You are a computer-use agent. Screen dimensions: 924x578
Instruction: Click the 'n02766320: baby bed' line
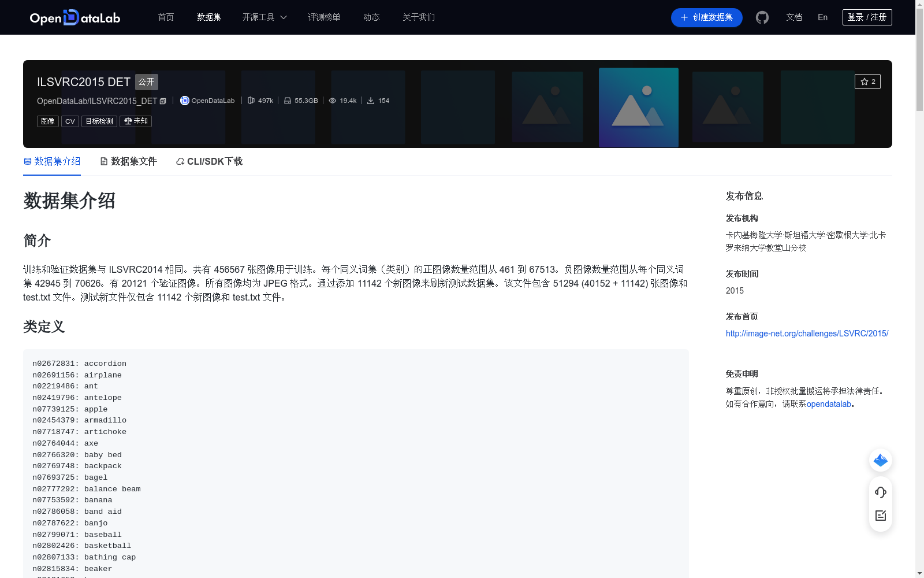pos(77,455)
